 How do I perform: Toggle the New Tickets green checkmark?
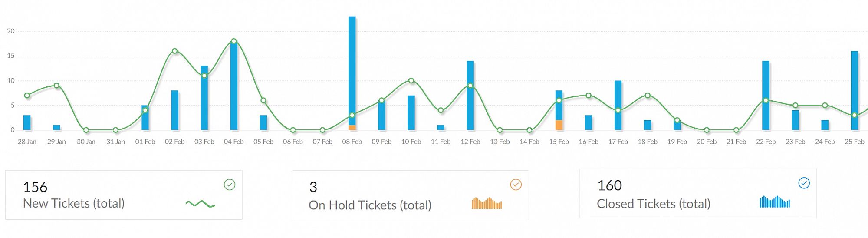coord(230,185)
